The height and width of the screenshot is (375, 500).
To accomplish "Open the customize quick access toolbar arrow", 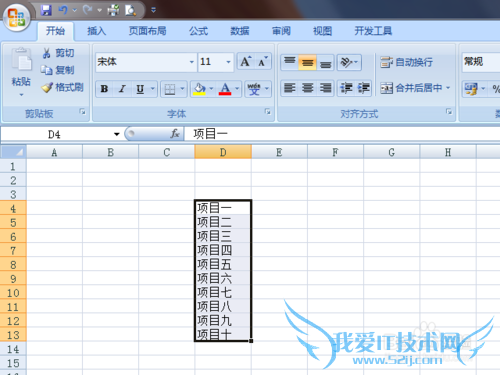I will tap(153, 10).
